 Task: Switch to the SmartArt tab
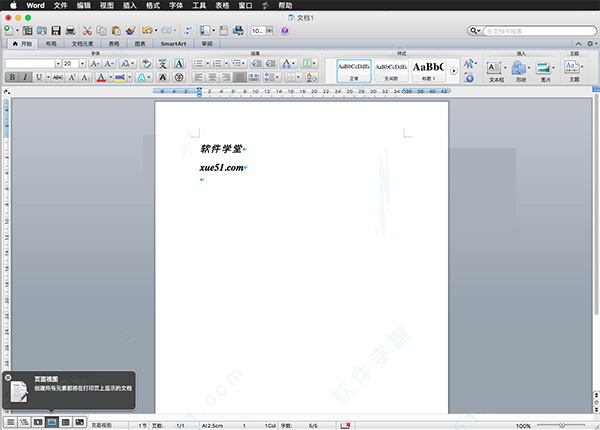[x=173, y=44]
